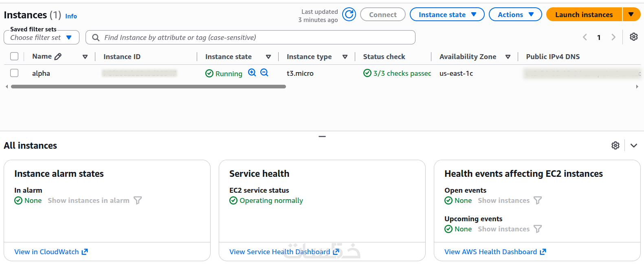Click the instance name alpha
Image resolution: width=644 pixels, height=264 pixels.
pyautogui.click(x=41, y=73)
